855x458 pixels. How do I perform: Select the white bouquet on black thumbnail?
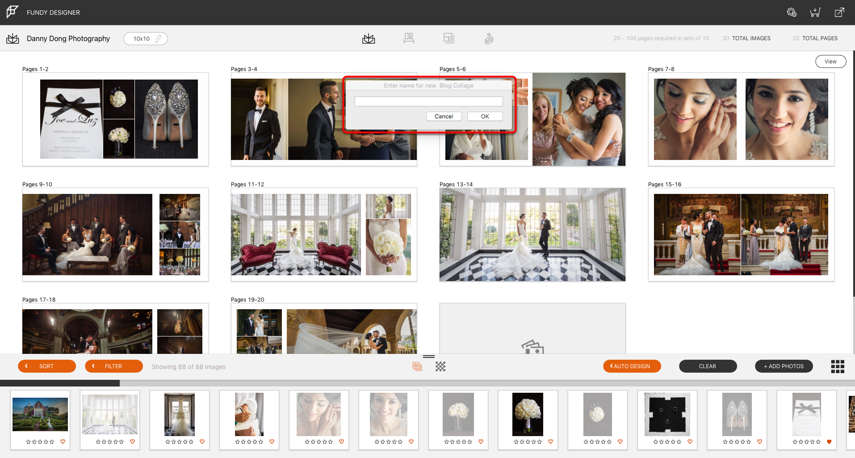[x=528, y=414]
